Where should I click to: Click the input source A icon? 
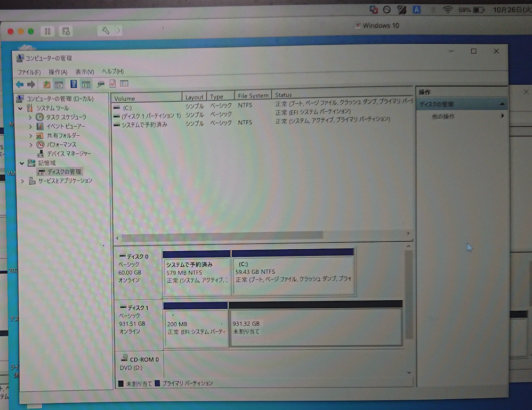coord(416,10)
